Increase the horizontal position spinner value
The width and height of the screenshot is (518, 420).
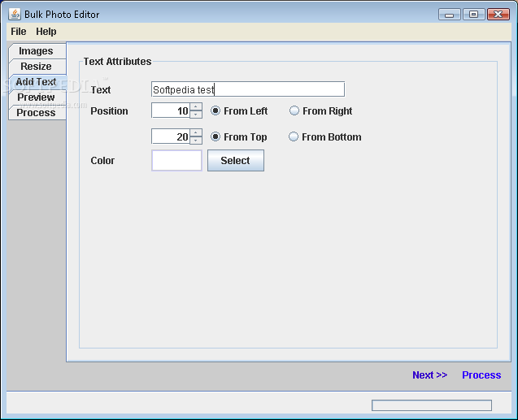tap(196, 106)
